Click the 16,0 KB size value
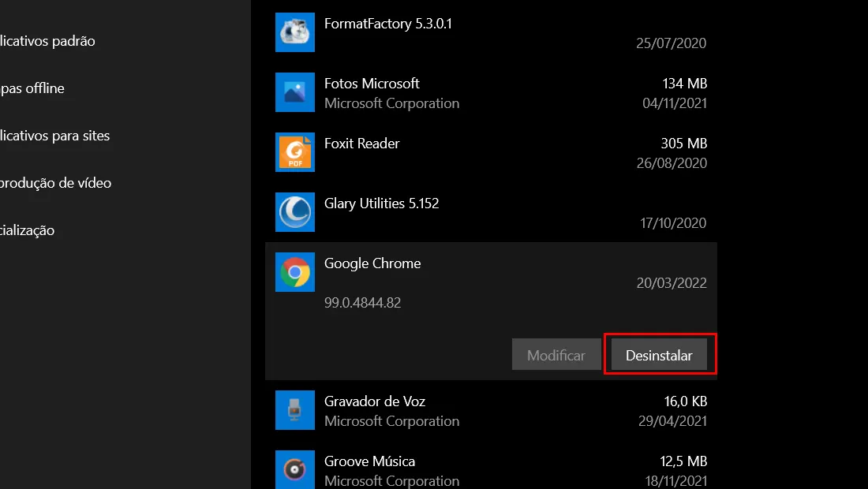Screen dimensions: 868x489 [x=686, y=401]
